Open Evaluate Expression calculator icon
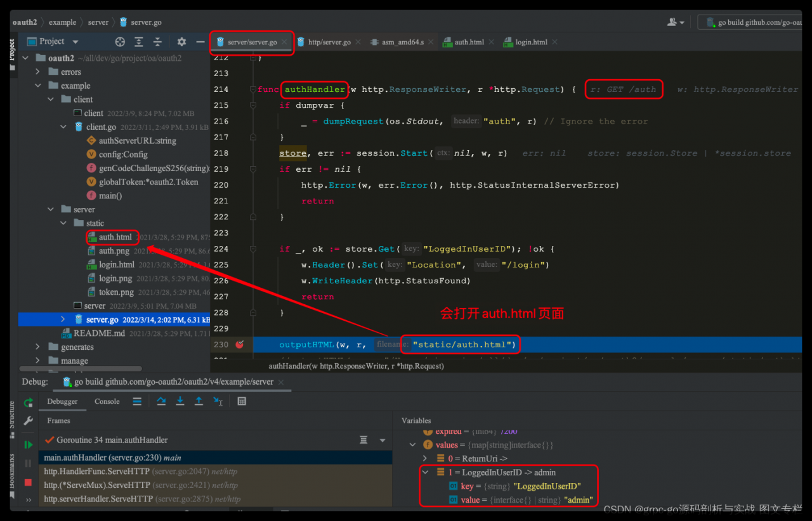The width and height of the screenshot is (812, 521). (x=242, y=401)
